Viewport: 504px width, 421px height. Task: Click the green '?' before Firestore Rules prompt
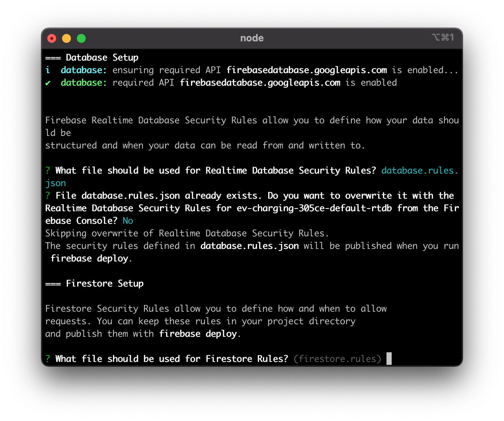[x=48, y=359]
